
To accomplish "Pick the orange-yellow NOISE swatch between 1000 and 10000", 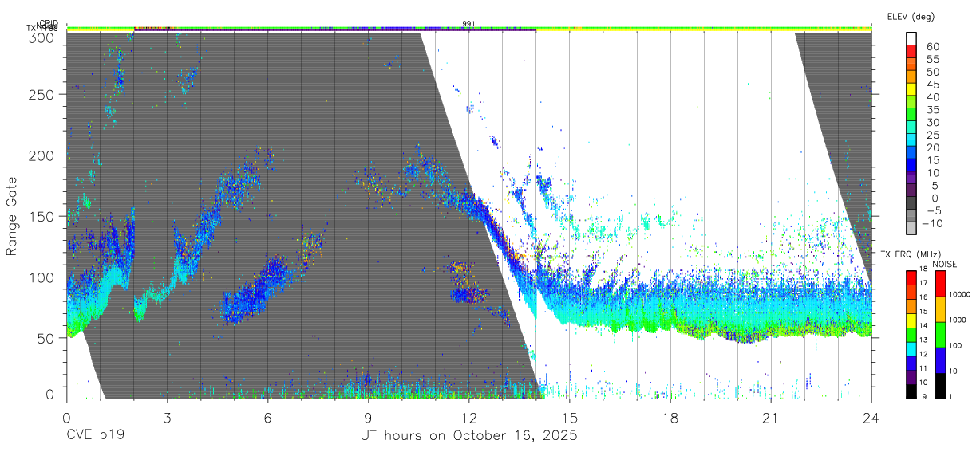I will click(x=940, y=309).
